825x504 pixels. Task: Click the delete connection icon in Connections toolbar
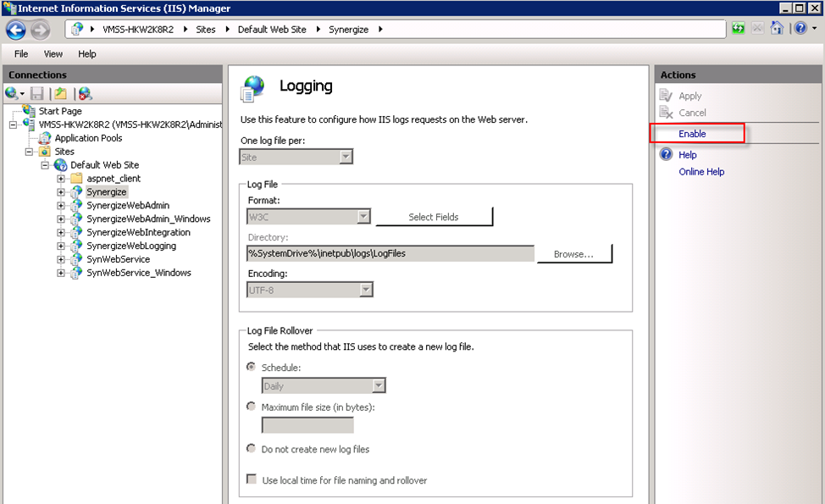pyautogui.click(x=86, y=94)
